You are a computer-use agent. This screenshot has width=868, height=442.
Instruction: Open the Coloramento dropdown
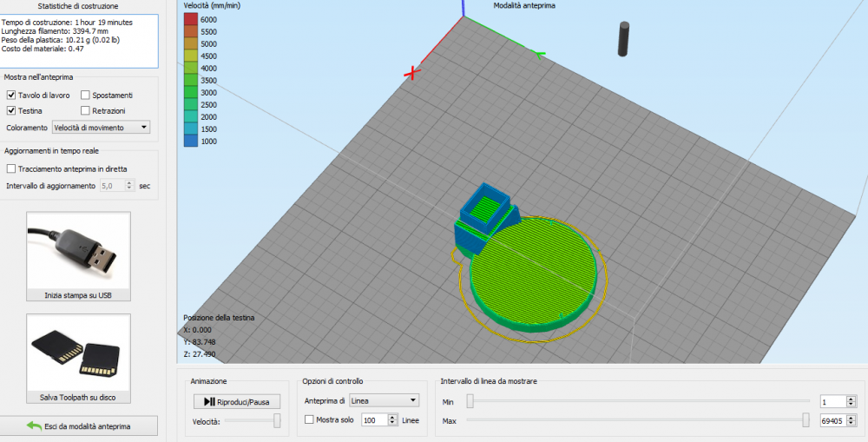[101, 128]
